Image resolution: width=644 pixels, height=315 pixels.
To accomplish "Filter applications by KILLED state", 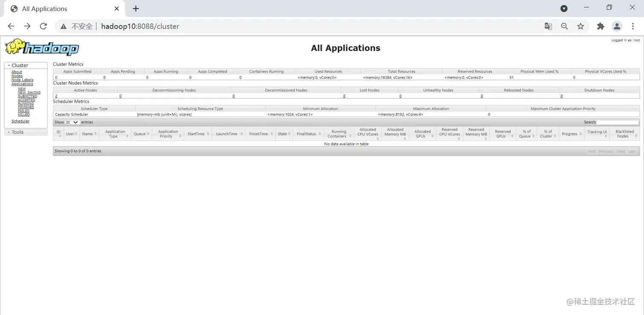I will 24,115.
